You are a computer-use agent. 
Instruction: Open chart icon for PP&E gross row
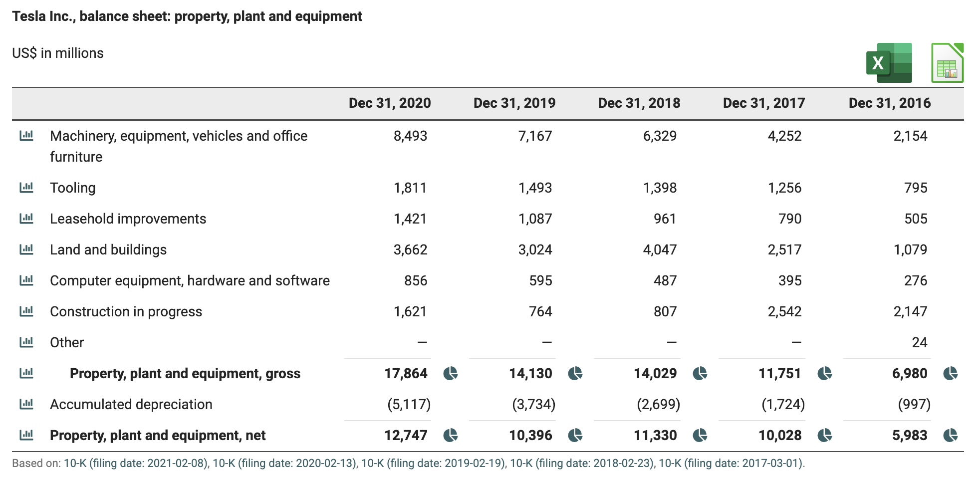click(x=26, y=373)
